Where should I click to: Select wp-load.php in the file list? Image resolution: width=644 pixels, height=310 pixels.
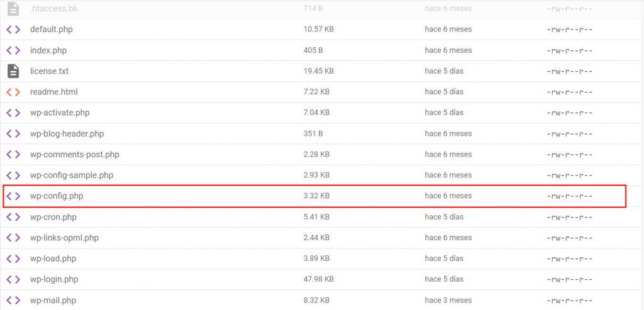click(53, 258)
